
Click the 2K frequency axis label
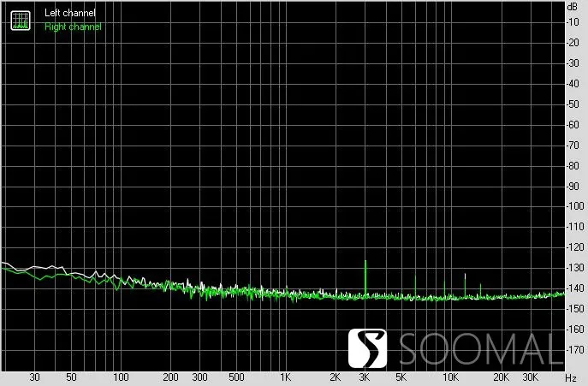click(x=336, y=377)
